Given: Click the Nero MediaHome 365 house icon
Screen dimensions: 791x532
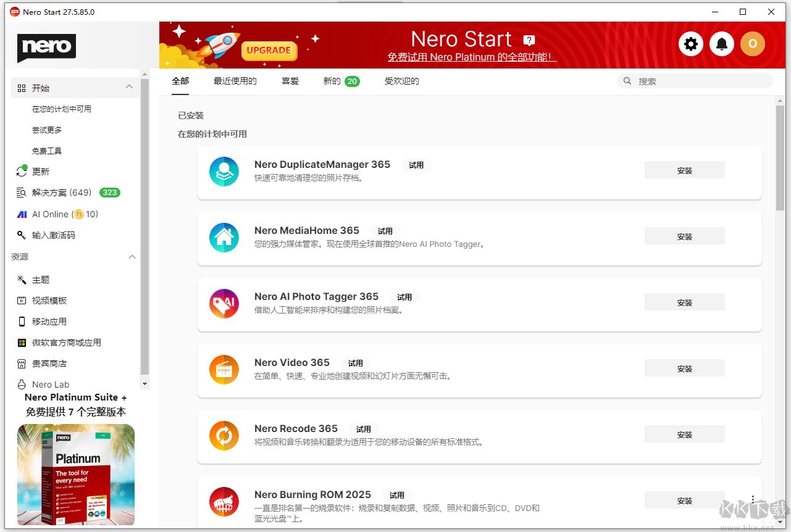Looking at the screenshot, I should coord(224,238).
